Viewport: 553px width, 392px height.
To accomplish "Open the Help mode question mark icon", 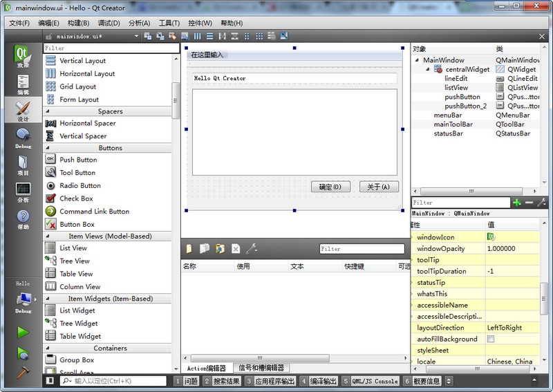I will tap(23, 219).
